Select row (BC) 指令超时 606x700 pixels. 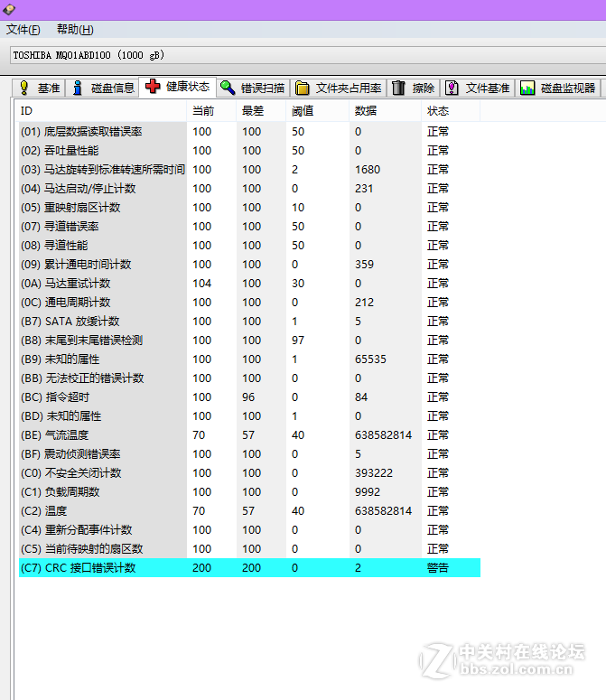tap(249, 397)
